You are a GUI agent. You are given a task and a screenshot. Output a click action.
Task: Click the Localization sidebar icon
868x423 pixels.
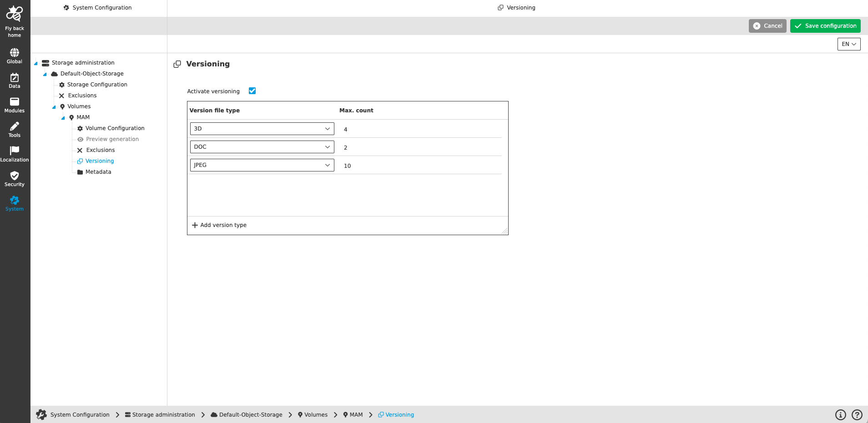(14, 151)
